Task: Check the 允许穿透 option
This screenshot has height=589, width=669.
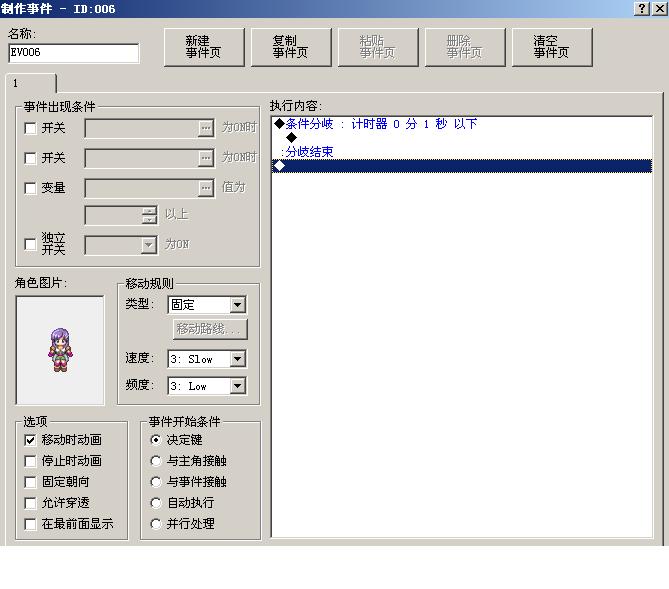Action: click(x=30, y=503)
